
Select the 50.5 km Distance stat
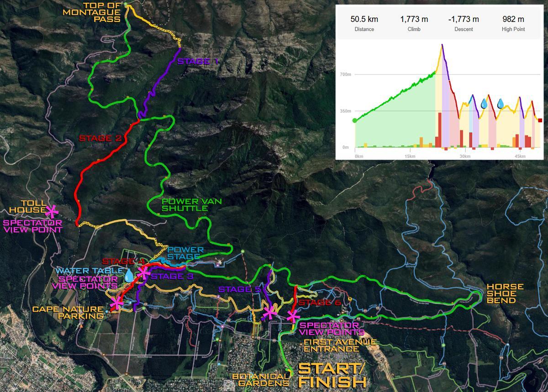[x=364, y=24]
